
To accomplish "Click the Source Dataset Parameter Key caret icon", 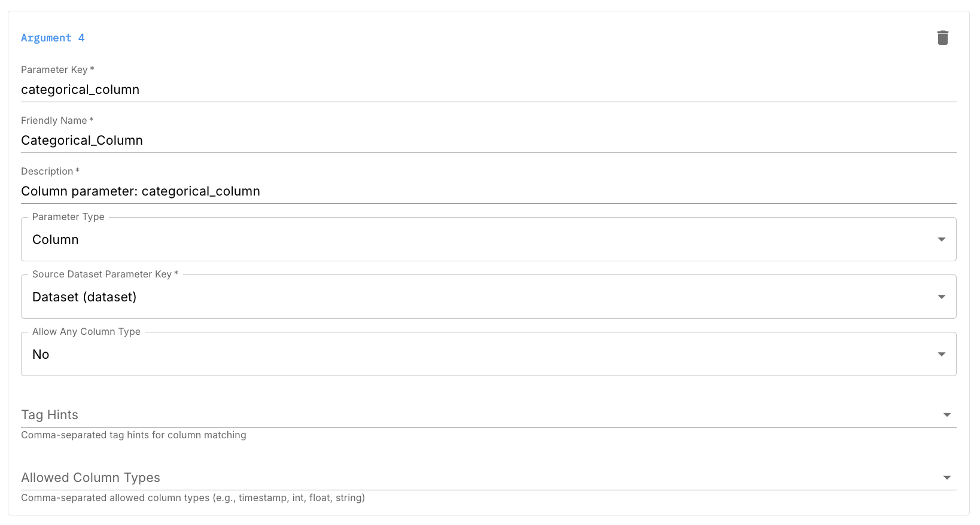I will coord(942,297).
